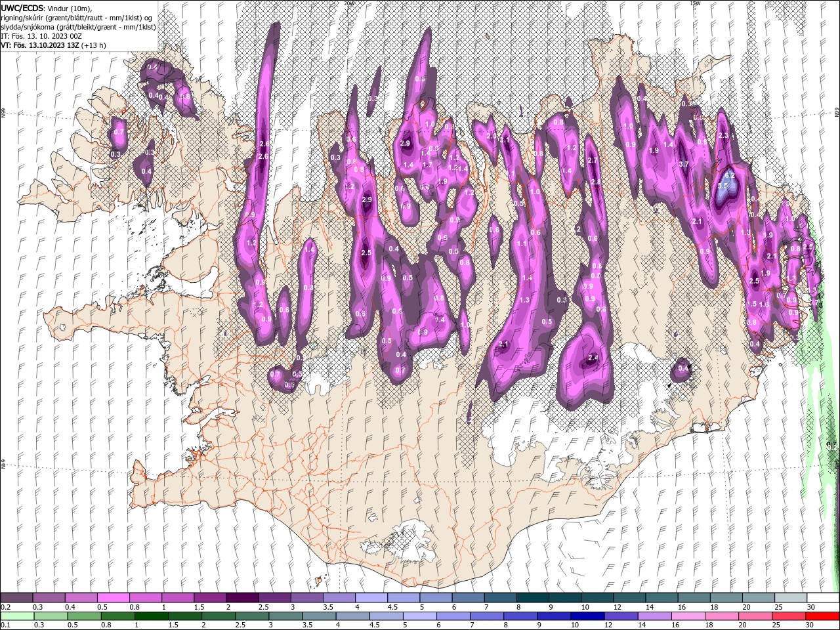Click the 2.8 snowfall value on the map
The image size is (840, 630).
[x=596, y=182]
